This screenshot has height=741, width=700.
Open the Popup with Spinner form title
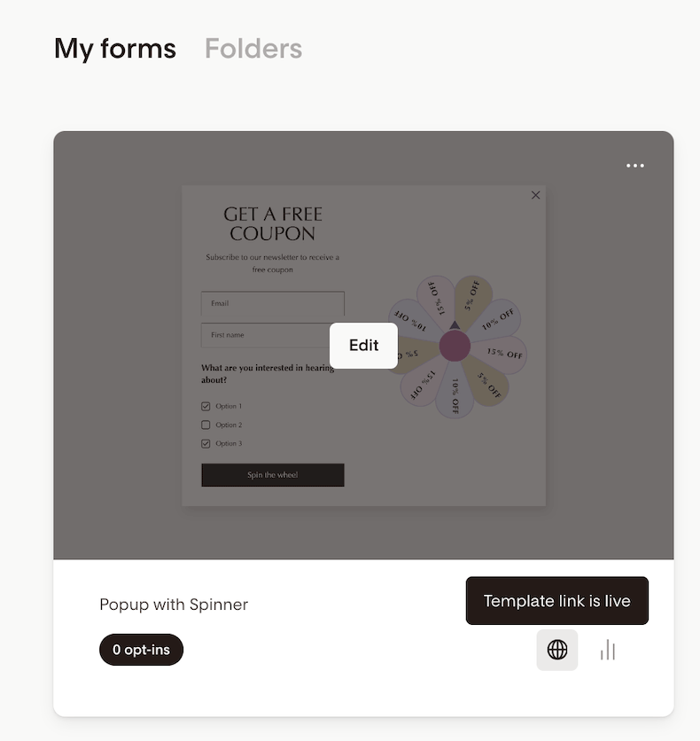point(174,604)
